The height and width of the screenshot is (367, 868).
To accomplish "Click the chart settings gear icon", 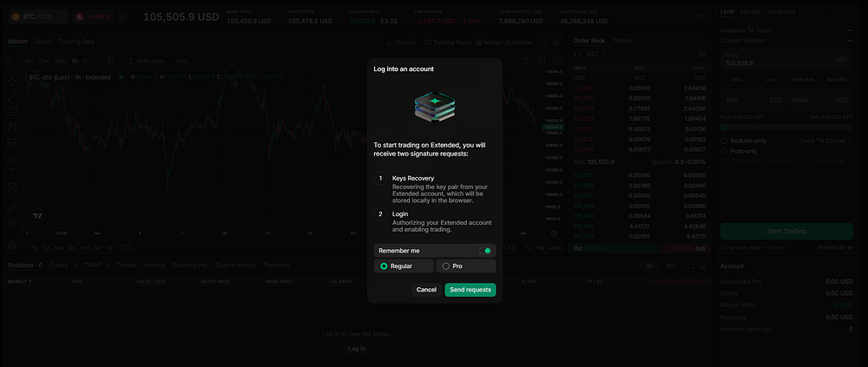I will coord(542,61).
